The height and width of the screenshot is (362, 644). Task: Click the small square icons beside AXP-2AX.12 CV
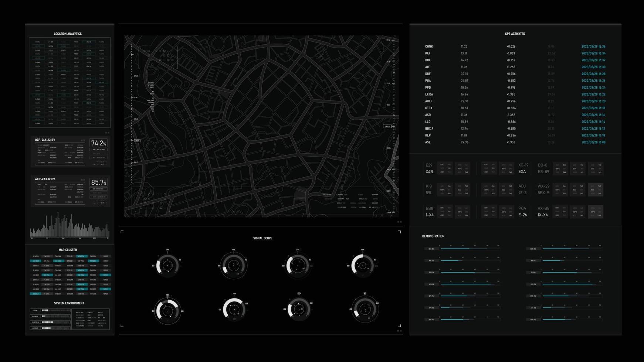pos(83,180)
